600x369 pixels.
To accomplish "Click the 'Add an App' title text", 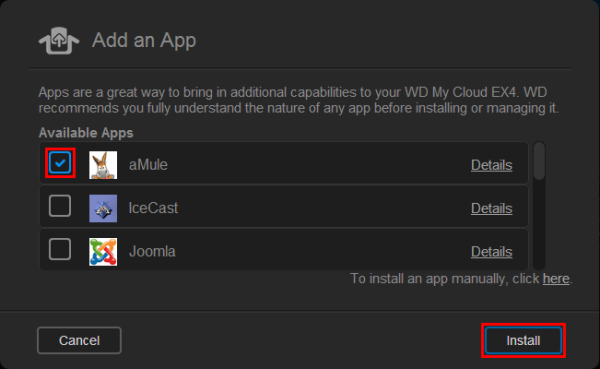I will point(144,40).
